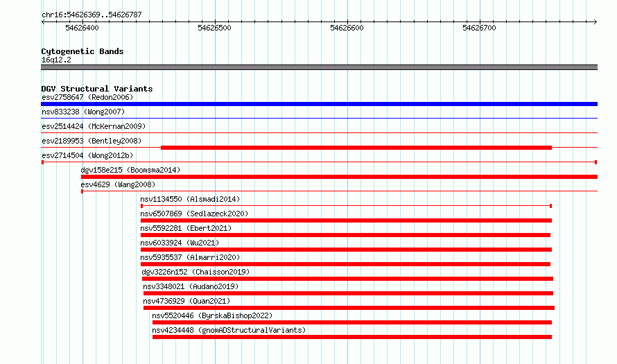Click nsv6507869 (Sedlazeck2020) label

tap(194, 214)
